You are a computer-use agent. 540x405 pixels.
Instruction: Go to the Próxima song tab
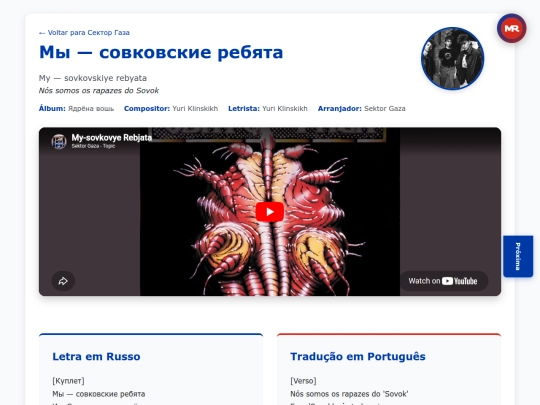tap(518, 256)
